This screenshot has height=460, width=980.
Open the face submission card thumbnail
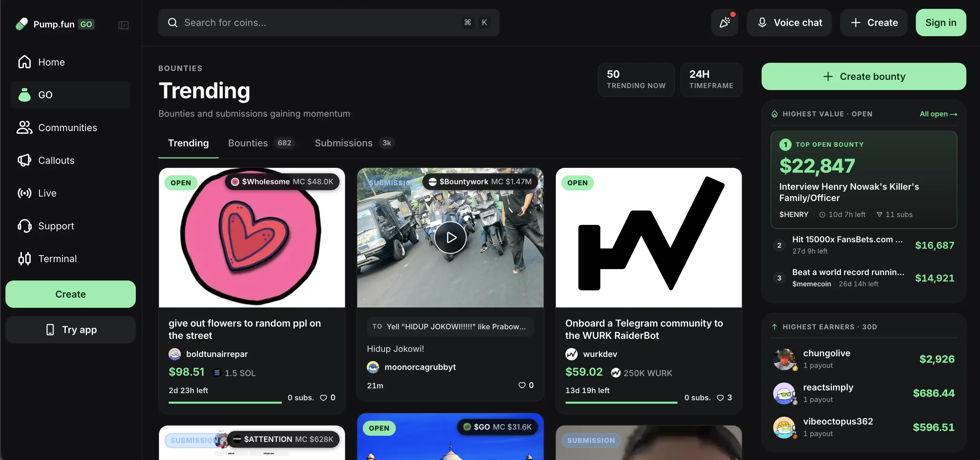(x=648, y=443)
